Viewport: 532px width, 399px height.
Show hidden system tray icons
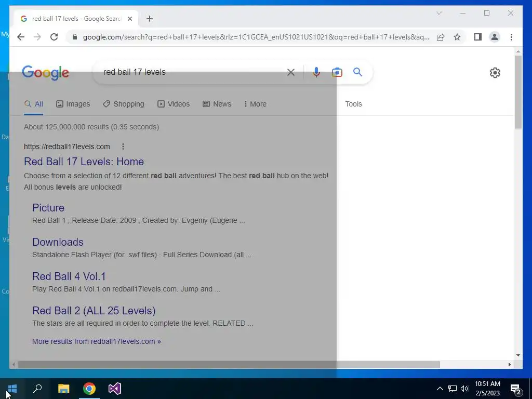pos(440,389)
